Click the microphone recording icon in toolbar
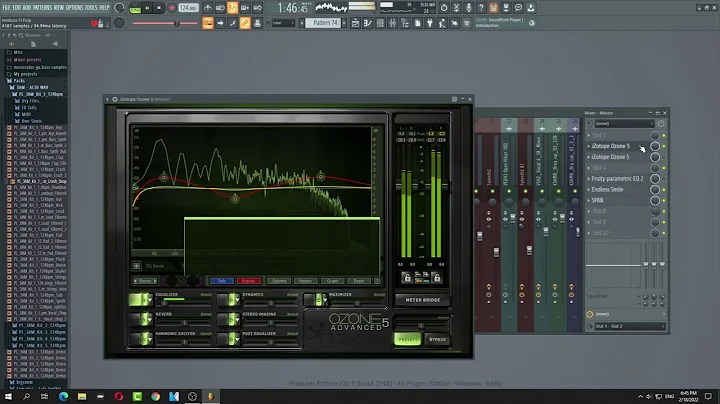The width and height of the screenshot is (720, 404). point(468,8)
